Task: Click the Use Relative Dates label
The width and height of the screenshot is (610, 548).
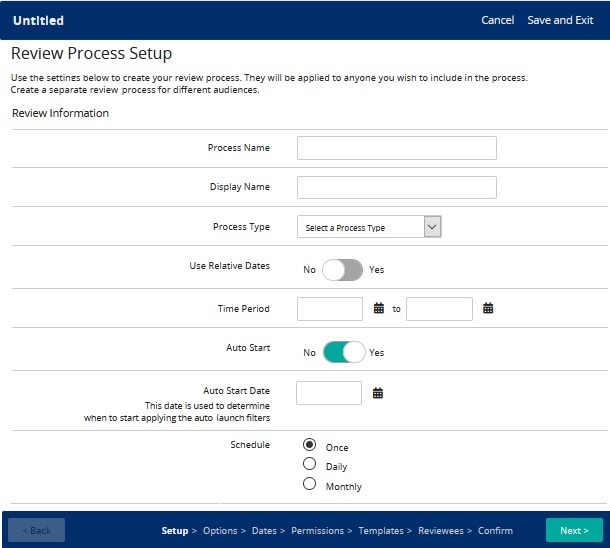Action: (x=230, y=266)
